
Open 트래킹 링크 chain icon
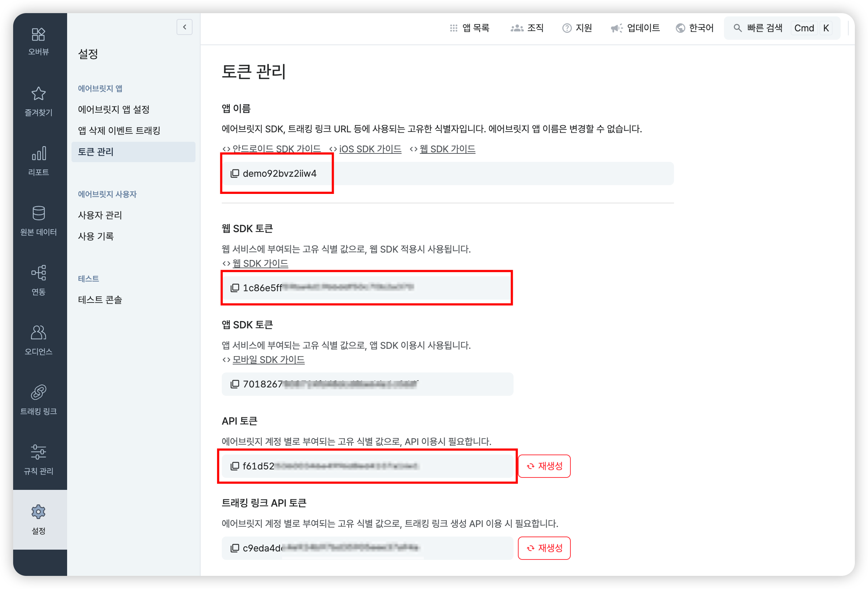tap(38, 392)
